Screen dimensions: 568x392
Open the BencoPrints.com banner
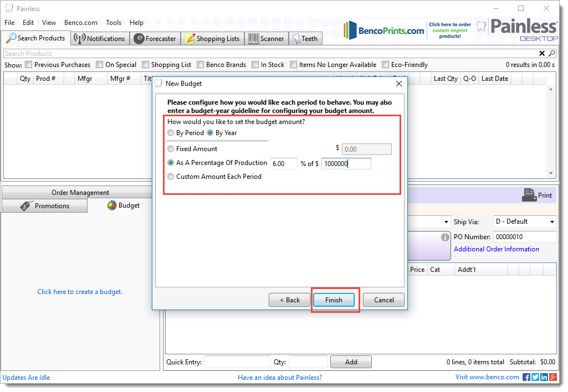coord(383,31)
